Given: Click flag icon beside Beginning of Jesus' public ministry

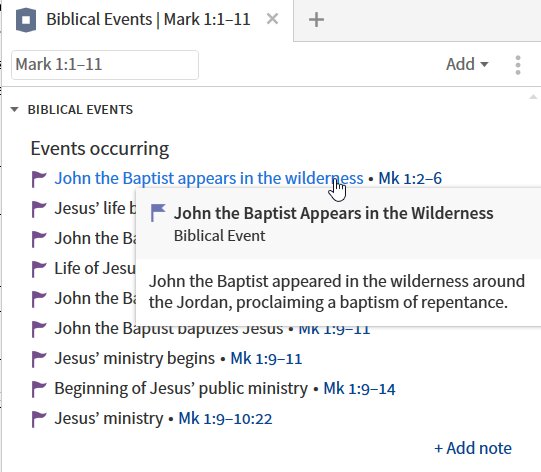Looking at the screenshot, I should (39, 389).
